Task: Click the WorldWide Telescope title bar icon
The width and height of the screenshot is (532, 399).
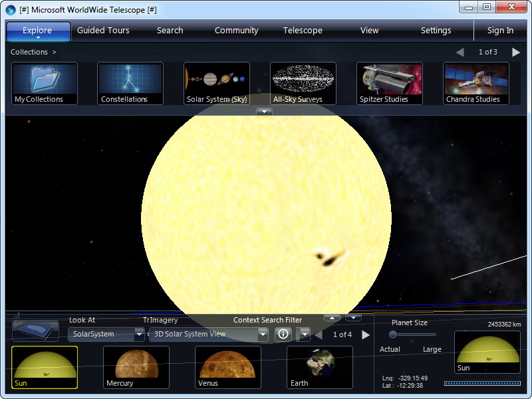Action: click(x=11, y=10)
